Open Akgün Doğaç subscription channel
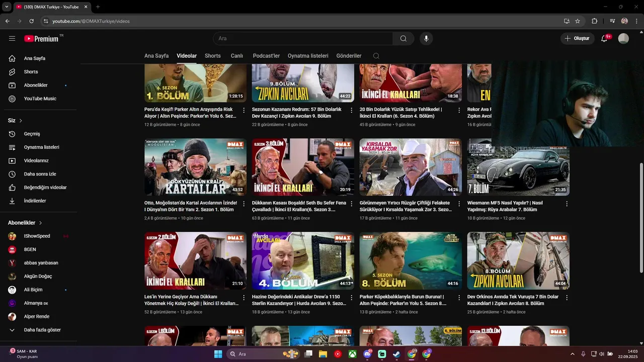 38,277
